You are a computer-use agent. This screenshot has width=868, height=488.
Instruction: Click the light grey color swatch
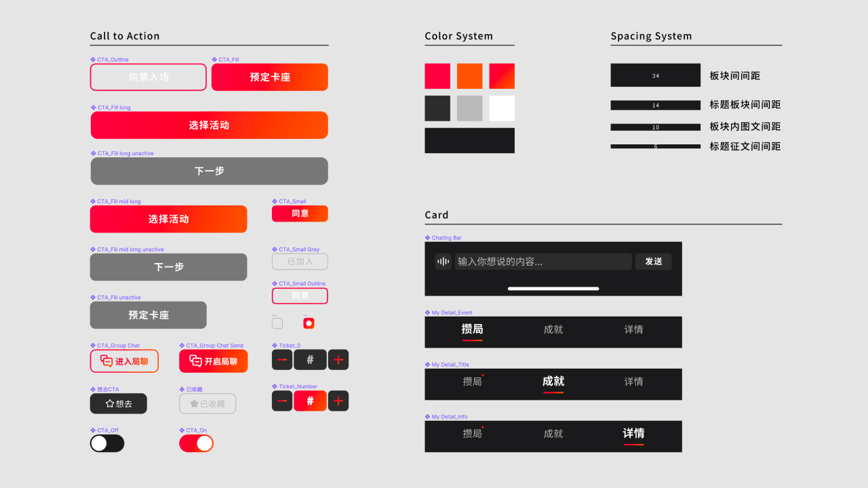click(470, 108)
